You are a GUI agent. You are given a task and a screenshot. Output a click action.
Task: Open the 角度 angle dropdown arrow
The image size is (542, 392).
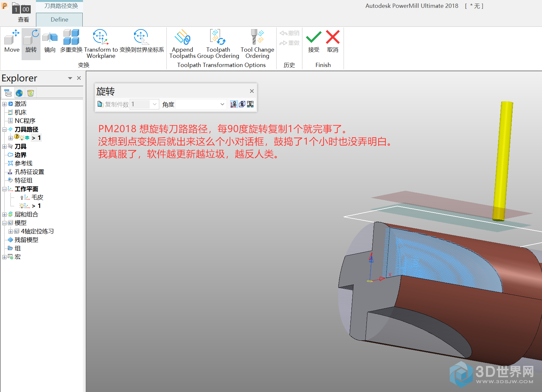(222, 104)
